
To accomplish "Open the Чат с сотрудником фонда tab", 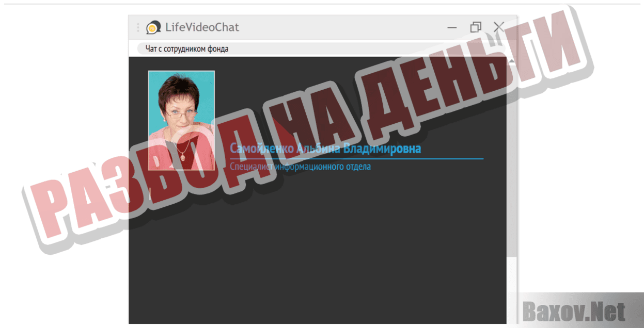I will pyautogui.click(x=187, y=49).
